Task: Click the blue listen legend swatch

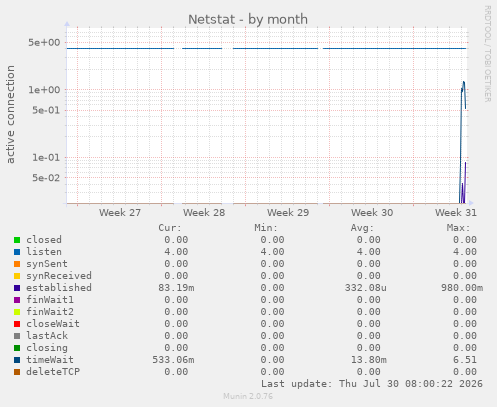Action: tap(17, 252)
